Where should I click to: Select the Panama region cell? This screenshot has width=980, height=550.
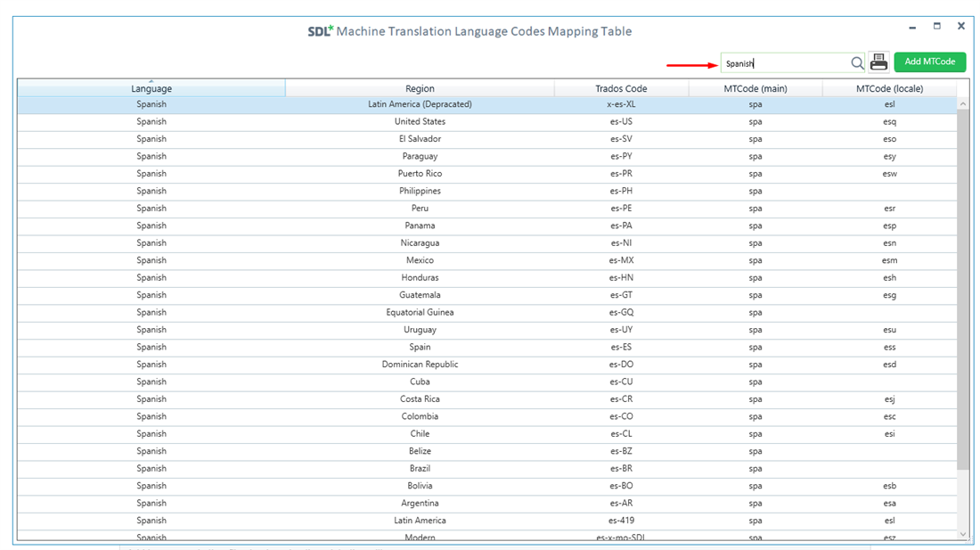[420, 226]
